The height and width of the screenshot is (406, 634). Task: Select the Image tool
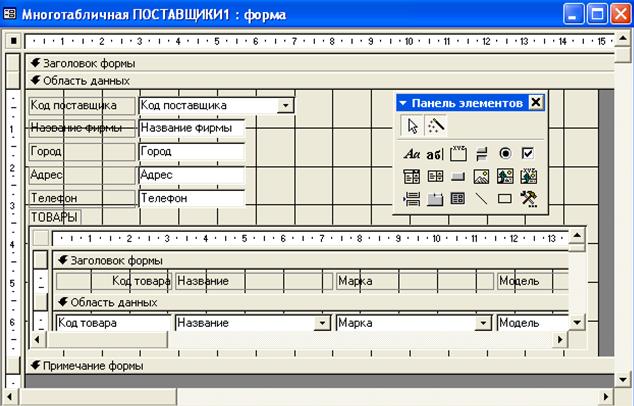click(482, 176)
